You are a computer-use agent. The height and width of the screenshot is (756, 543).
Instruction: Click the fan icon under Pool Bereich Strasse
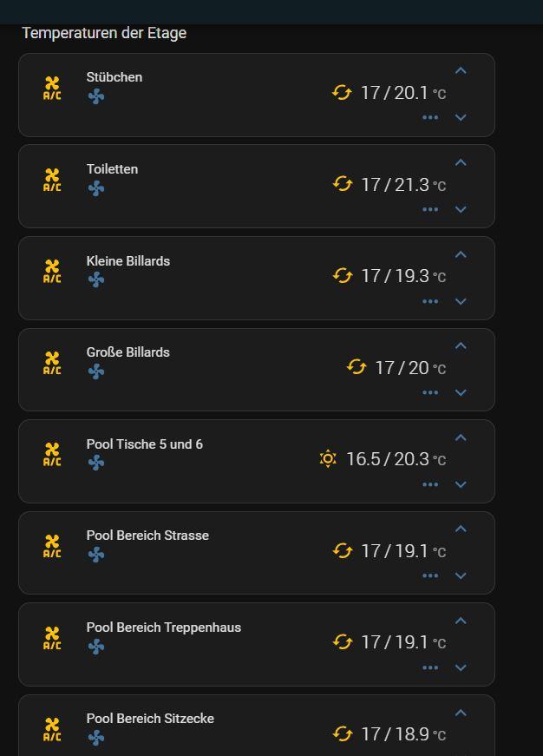click(x=96, y=555)
